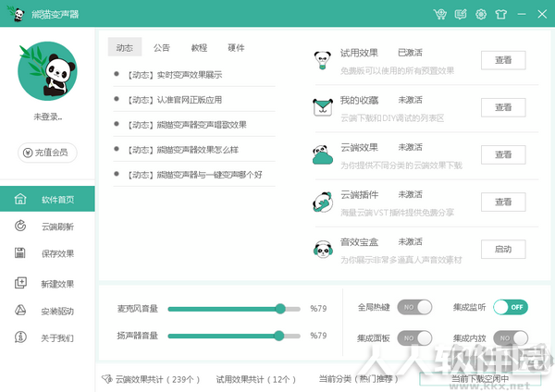
Task: Click 已激活 status next to 试用效果
Action: (410, 53)
